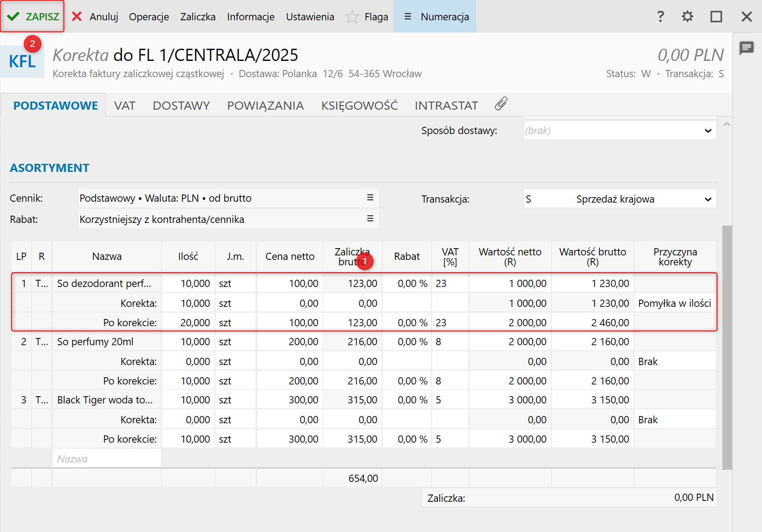Select the Pomyłka w ilości correction reason cell
762x532 pixels.
click(674, 303)
